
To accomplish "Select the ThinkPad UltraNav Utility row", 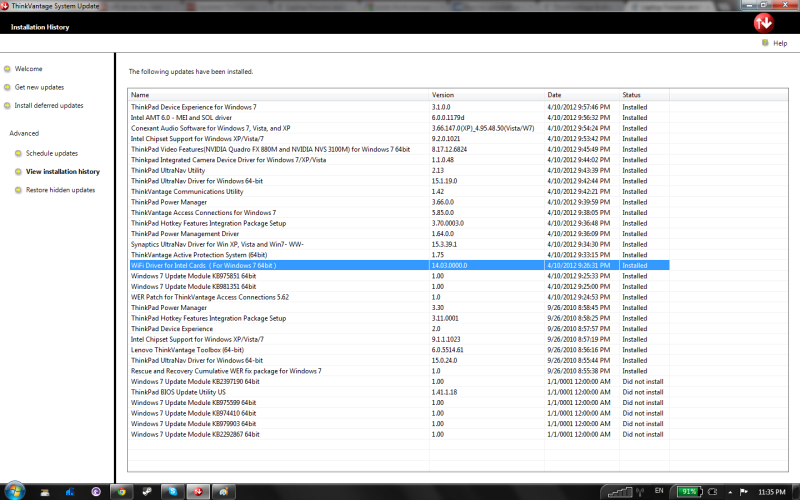I will (x=399, y=170).
